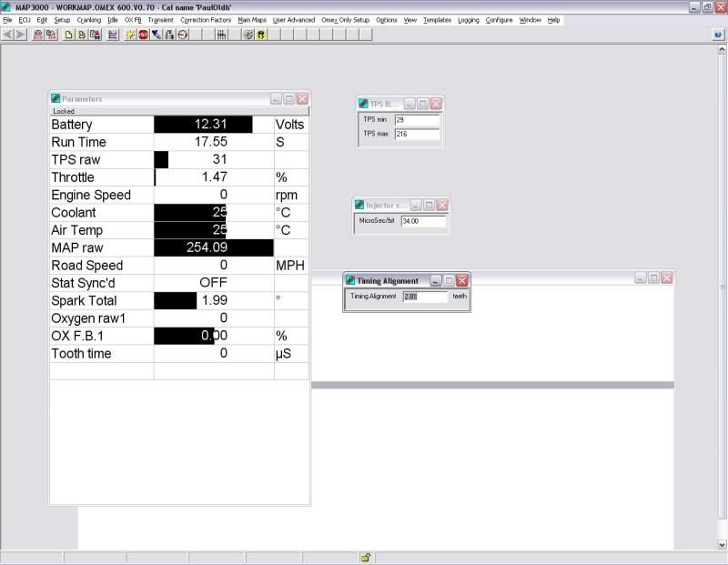Open the Correction Factors menu
This screenshot has width=728, height=565.
(206, 20)
